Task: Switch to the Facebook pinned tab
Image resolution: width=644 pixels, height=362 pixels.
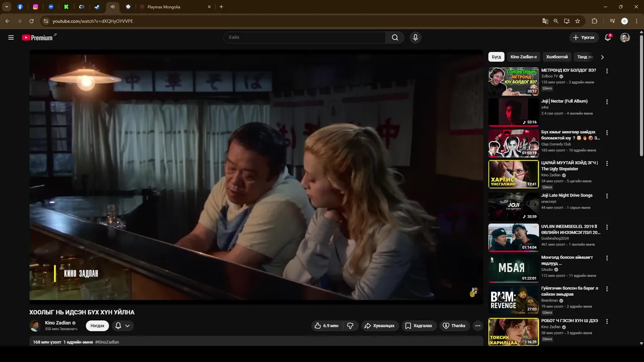Action: [x=20, y=7]
